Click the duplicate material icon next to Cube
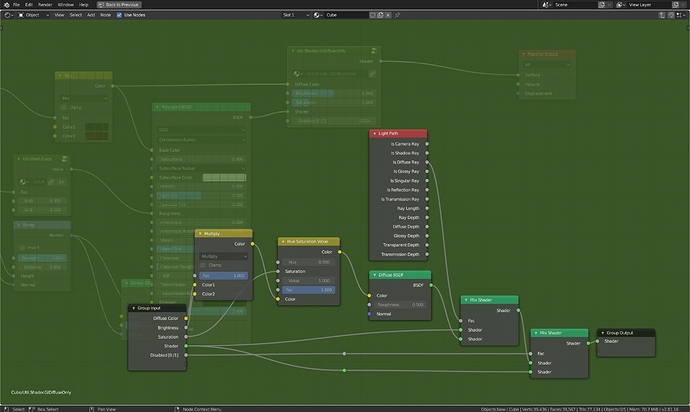The width and height of the screenshot is (690, 412). coord(380,15)
